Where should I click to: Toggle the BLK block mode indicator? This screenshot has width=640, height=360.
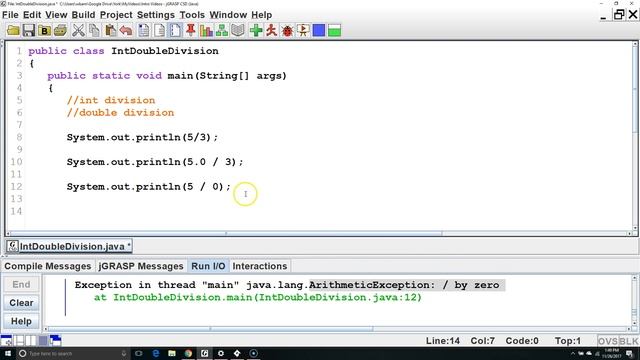pos(629,341)
